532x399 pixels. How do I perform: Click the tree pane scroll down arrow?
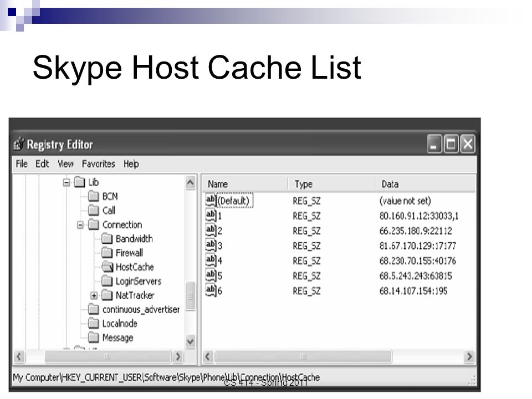[x=190, y=341]
